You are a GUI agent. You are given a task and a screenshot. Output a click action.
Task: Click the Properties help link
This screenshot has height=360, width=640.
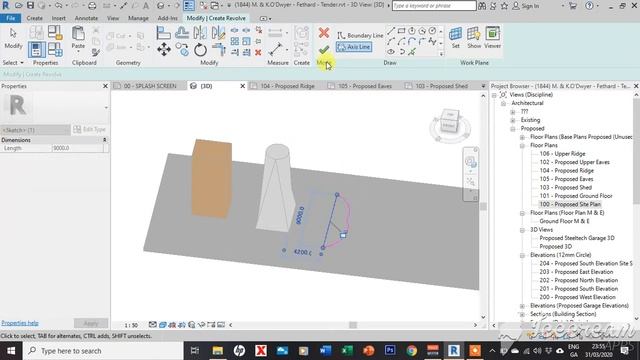(20, 323)
